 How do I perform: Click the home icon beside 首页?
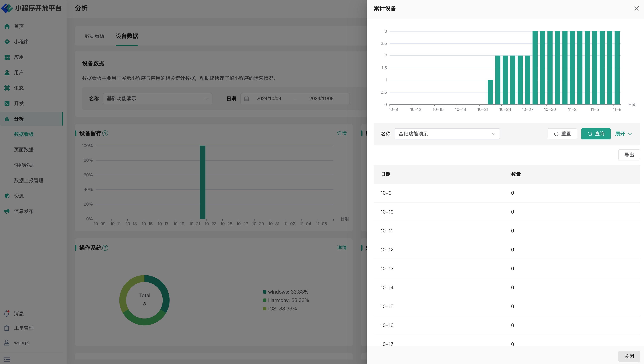click(x=7, y=26)
